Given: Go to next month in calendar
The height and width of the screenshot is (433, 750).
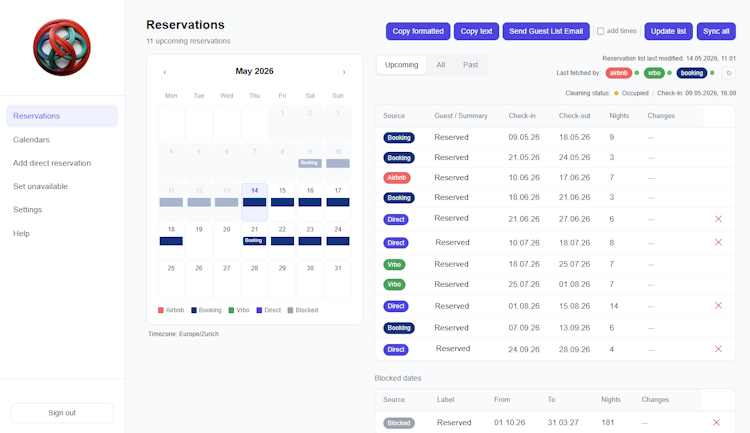Looking at the screenshot, I should pos(343,72).
